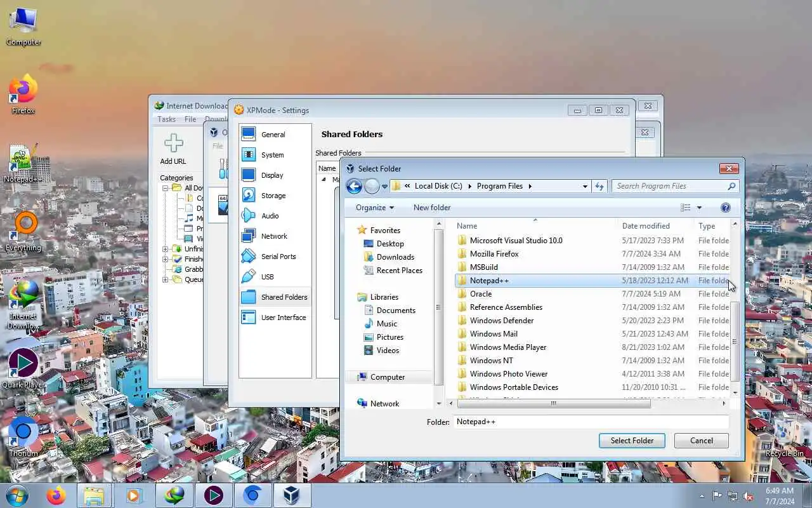Screen dimensions: 812x508
Task: Open the Tasks menu in Internet Download Manager
Action: 166,119
